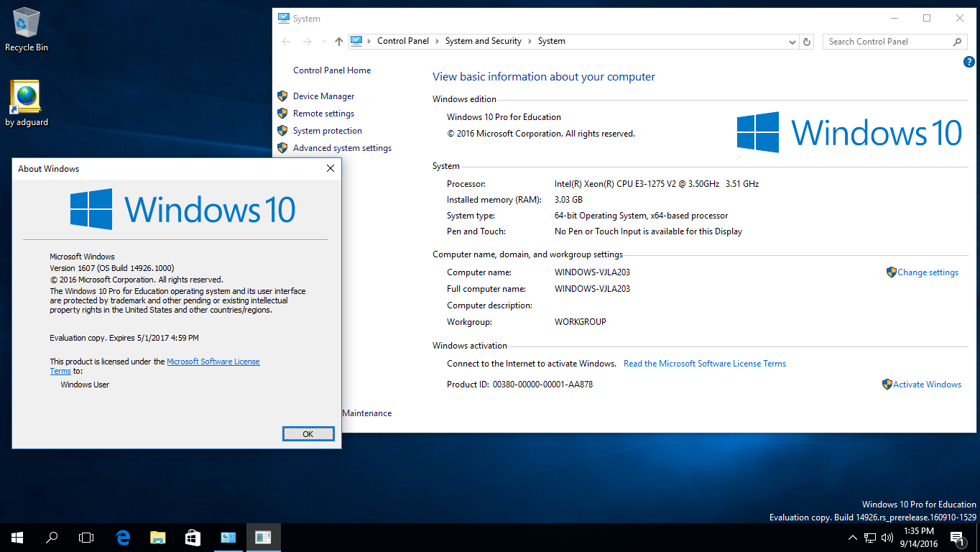Click the shield icon beside System protection

pos(282,130)
